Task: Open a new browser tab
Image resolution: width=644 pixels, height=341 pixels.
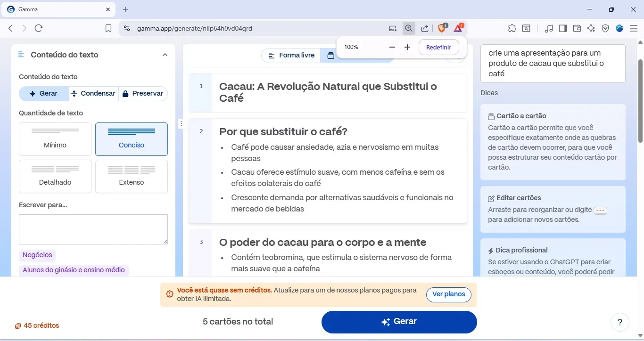Action: pos(125,9)
